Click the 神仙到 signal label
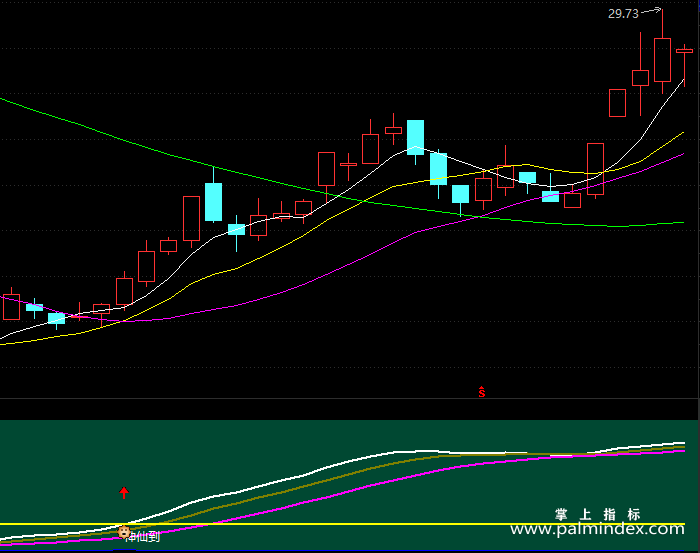Viewport: 700px width, 553px height. tap(143, 536)
